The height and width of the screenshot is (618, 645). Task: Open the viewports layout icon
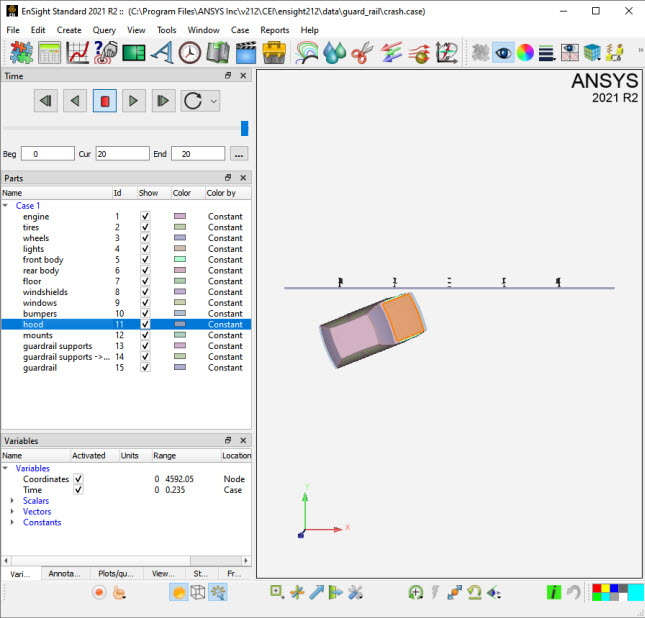(x=134, y=53)
